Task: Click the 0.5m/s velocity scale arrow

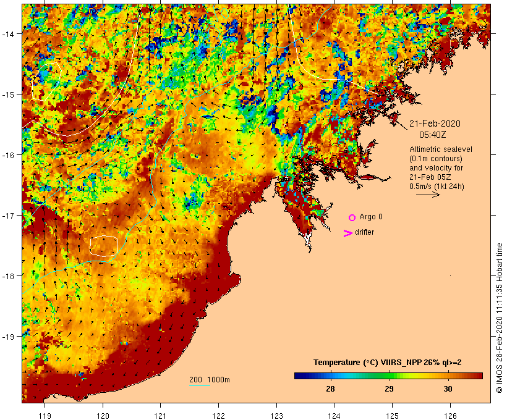Action: click(428, 195)
